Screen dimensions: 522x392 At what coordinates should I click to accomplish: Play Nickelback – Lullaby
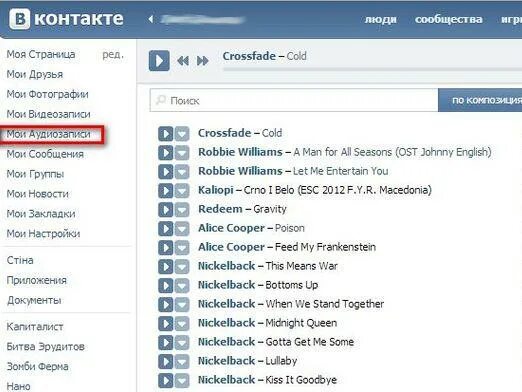coord(166,362)
